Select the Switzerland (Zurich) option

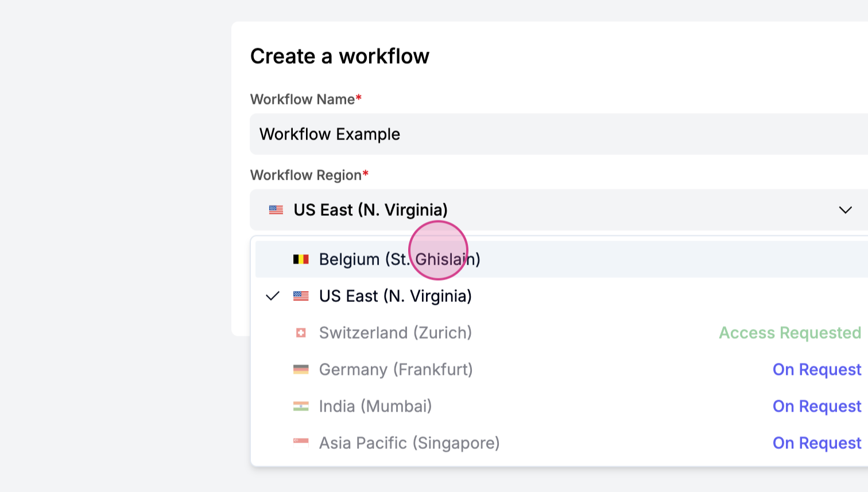(396, 333)
